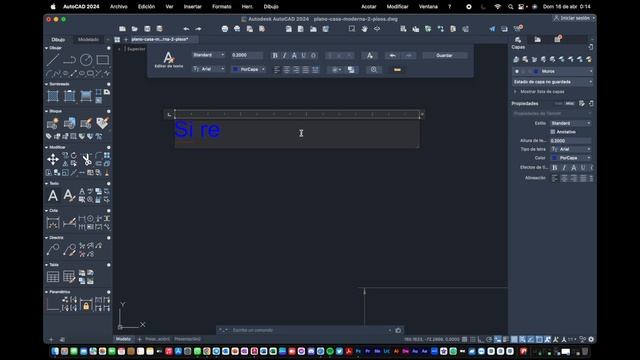Click the Altura de texto field in Propiedades
640x360 pixels.
coord(571,141)
